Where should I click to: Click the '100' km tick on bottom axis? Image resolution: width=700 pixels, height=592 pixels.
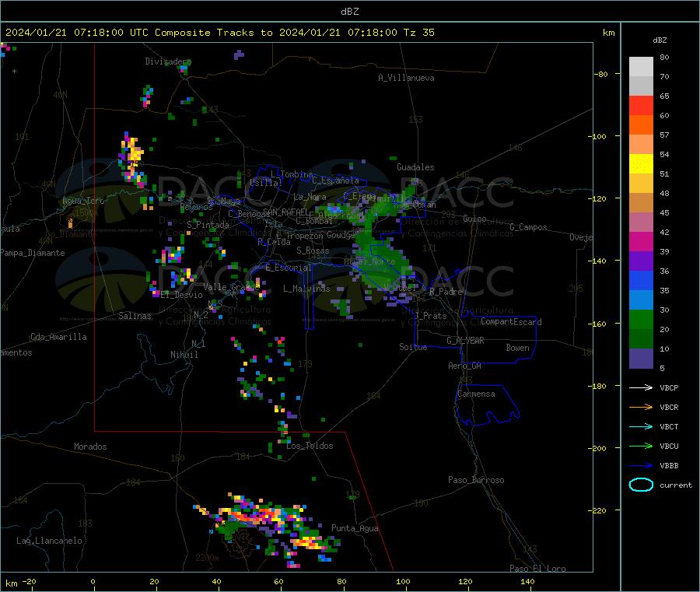tap(403, 581)
